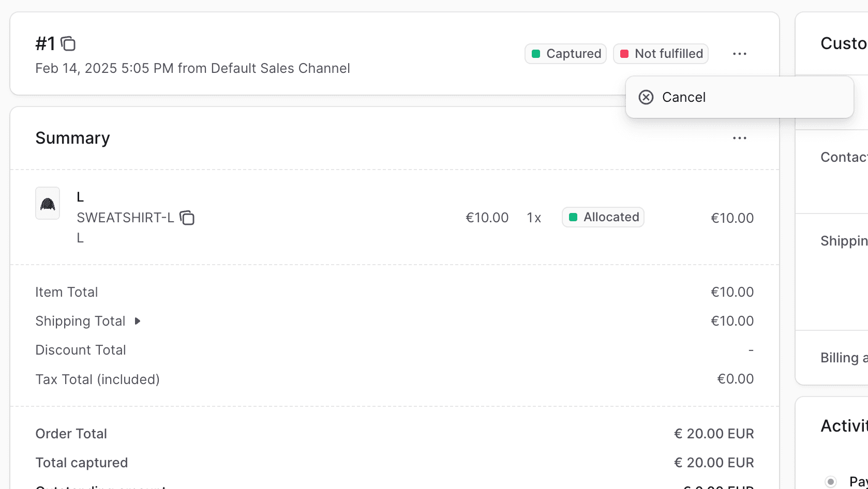
Task: Open the order header actions menu
Action: coord(739,54)
